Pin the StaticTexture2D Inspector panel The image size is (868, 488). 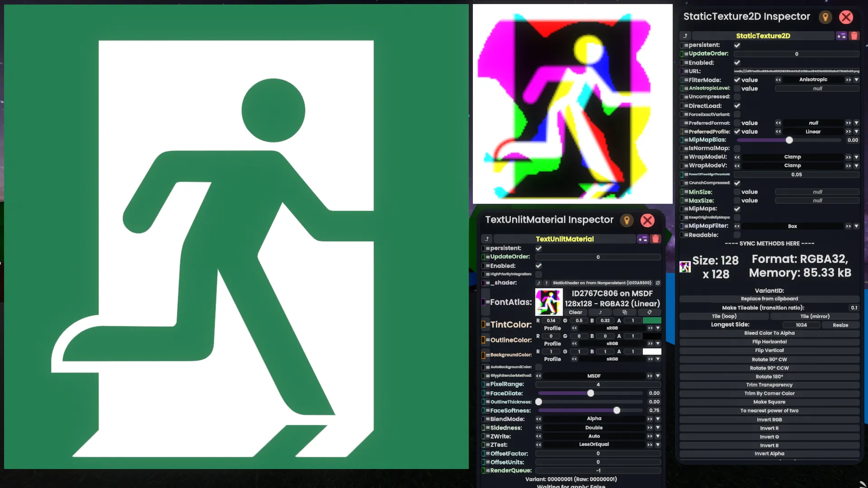tap(825, 17)
